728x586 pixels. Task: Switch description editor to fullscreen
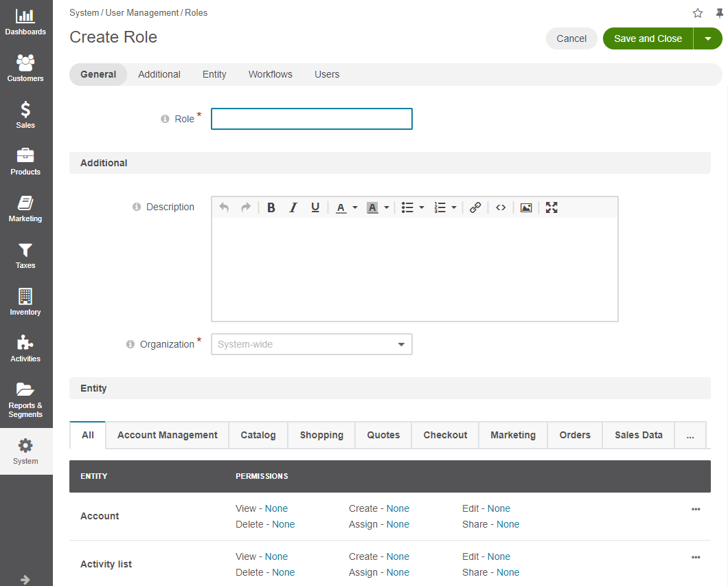coord(551,207)
